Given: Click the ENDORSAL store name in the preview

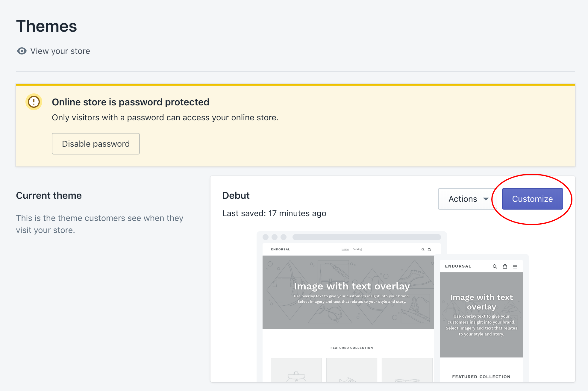Looking at the screenshot, I should (280, 249).
